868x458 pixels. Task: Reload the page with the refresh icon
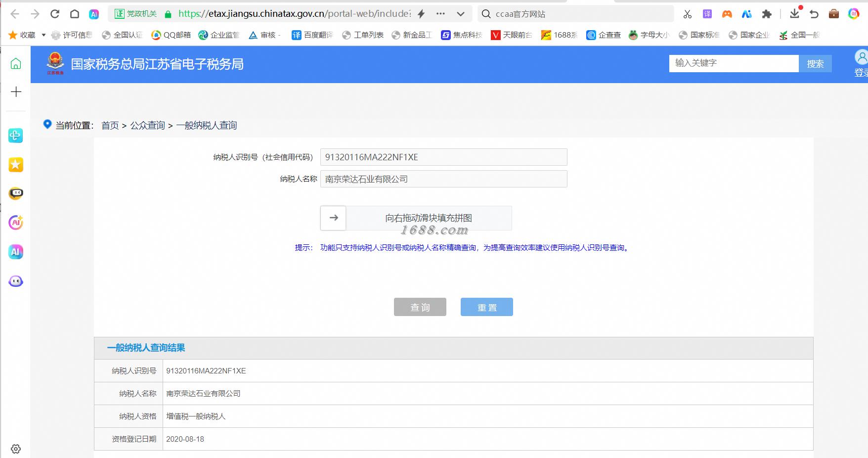click(x=55, y=14)
